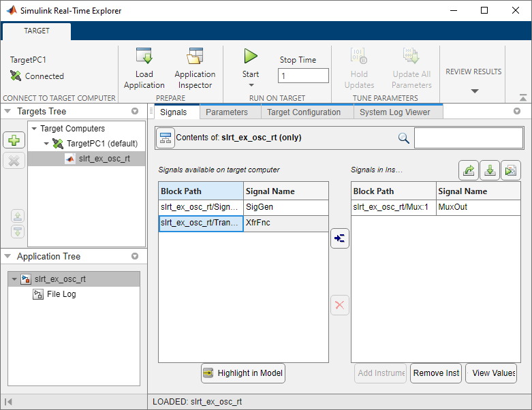Open the Start button dropdown arrow
The height and width of the screenshot is (410, 532).
tap(251, 85)
